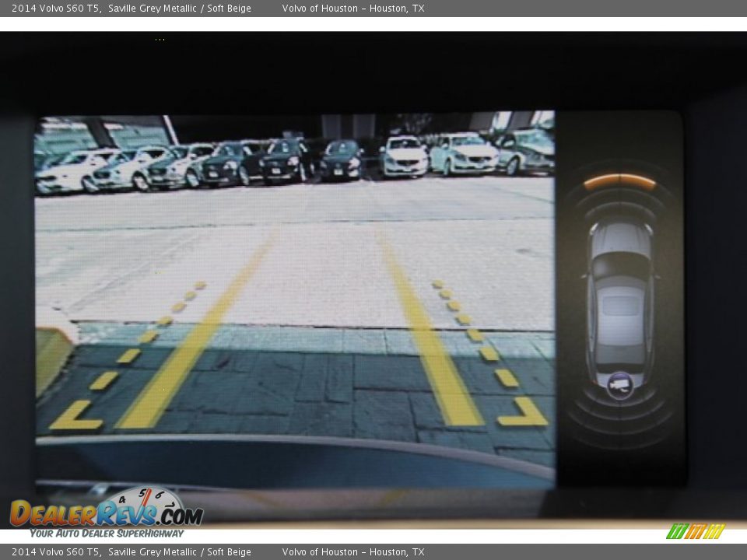The width and height of the screenshot is (747, 560).
Task: Click bottom caption 'Saville Grey Metallic / Soft Beige'
Action: click(179, 552)
